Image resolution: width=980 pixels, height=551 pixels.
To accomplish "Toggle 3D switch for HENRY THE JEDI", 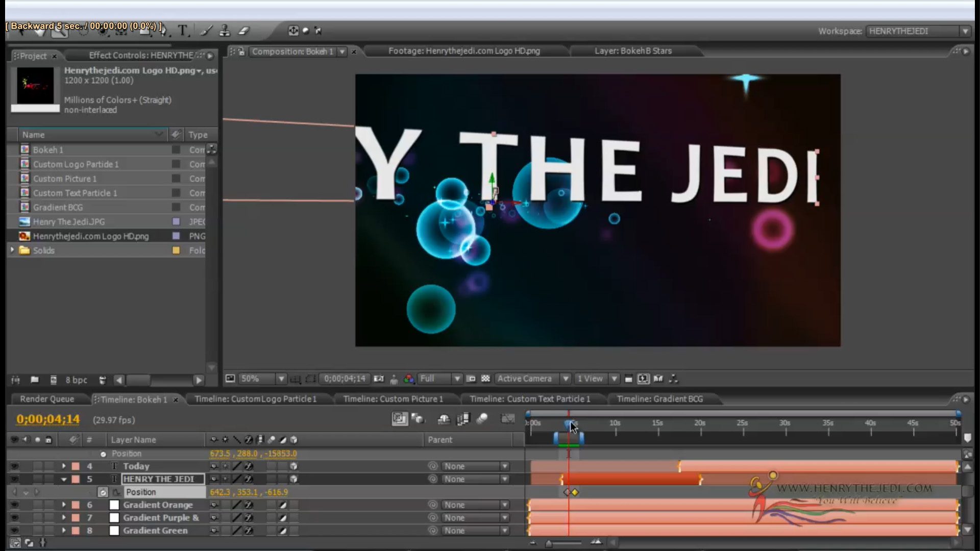I will pos(293,479).
